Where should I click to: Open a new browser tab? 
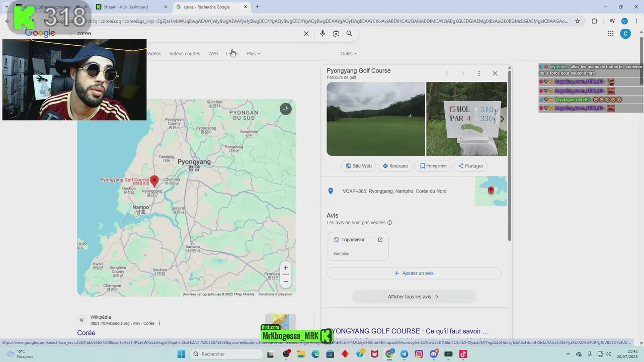[258, 7]
